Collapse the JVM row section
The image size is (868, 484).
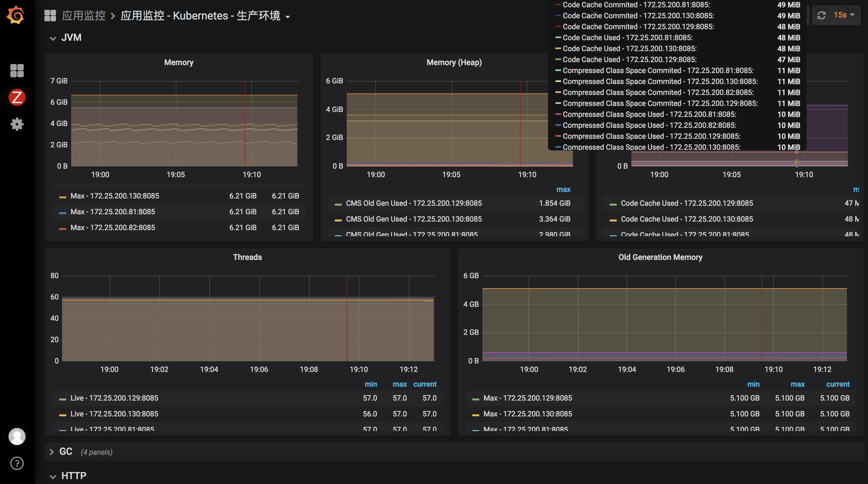71,37
